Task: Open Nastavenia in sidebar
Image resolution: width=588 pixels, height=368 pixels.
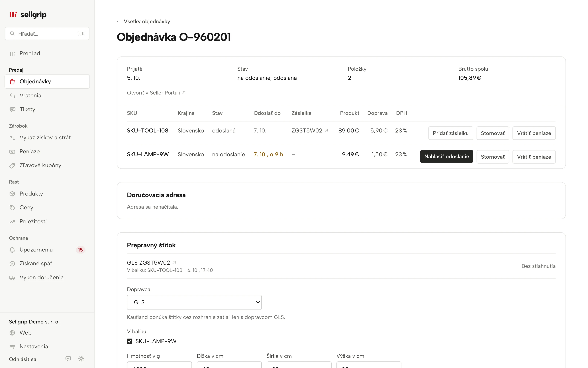Action: 47,347
